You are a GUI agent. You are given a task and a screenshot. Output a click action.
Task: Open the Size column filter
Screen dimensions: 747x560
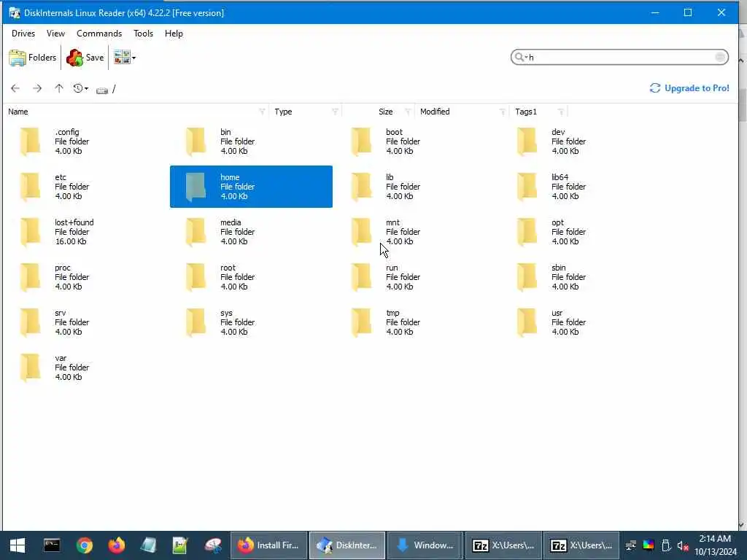click(408, 112)
